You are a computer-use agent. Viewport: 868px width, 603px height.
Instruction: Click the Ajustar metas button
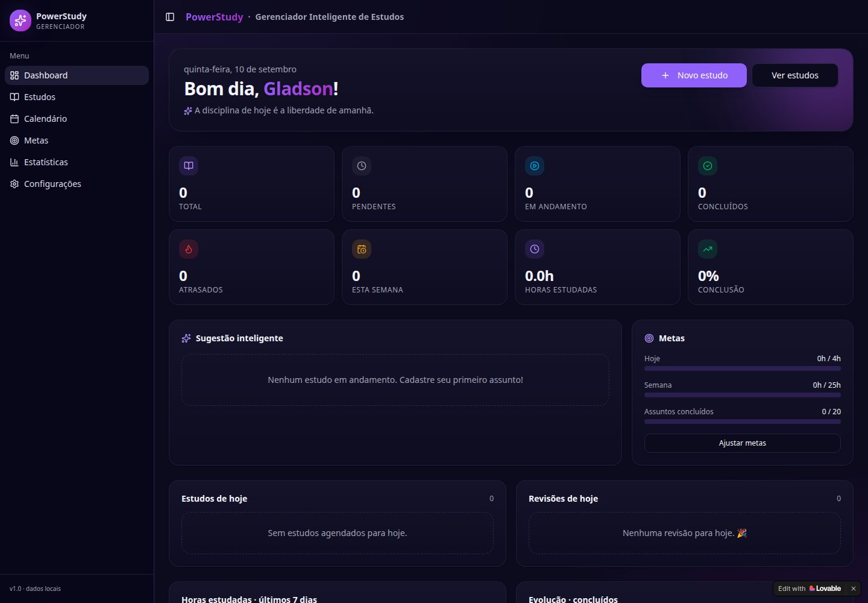point(743,443)
